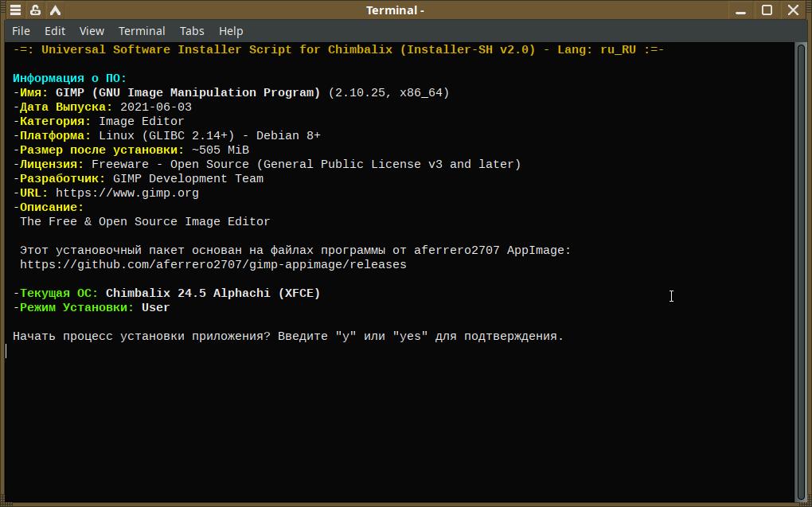Show the Tabs menu
The image size is (812, 507).
[192, 31]
